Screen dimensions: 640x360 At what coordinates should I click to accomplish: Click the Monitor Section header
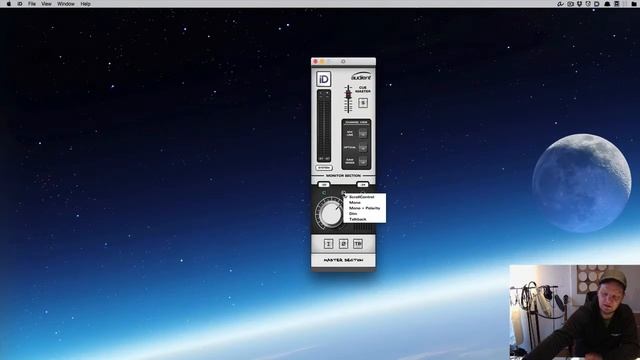coord(343,176)
